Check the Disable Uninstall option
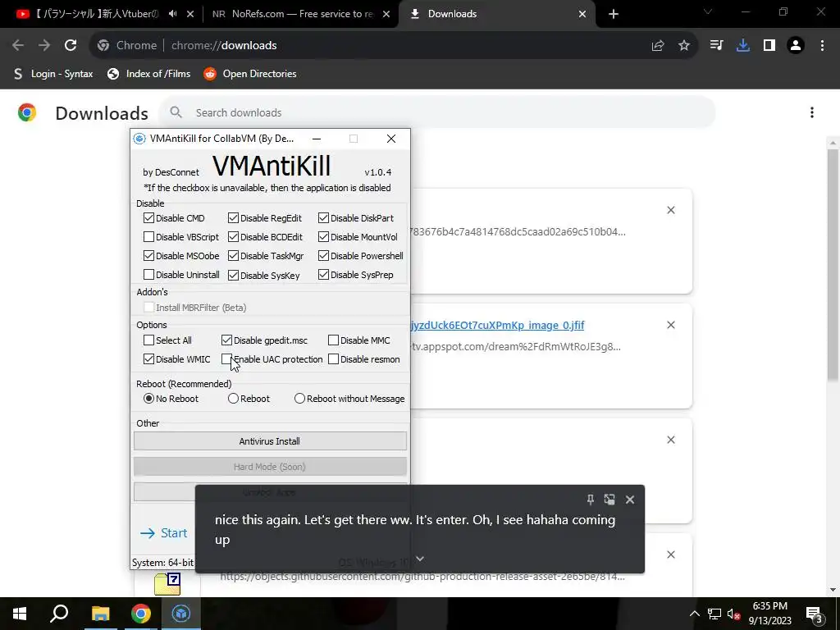The width and height of the screenshot is (840, 630). click(149, 274)
